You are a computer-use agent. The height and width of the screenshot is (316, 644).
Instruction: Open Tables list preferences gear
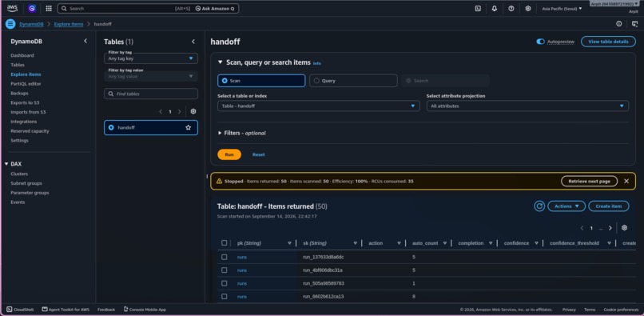click(193, 111)
